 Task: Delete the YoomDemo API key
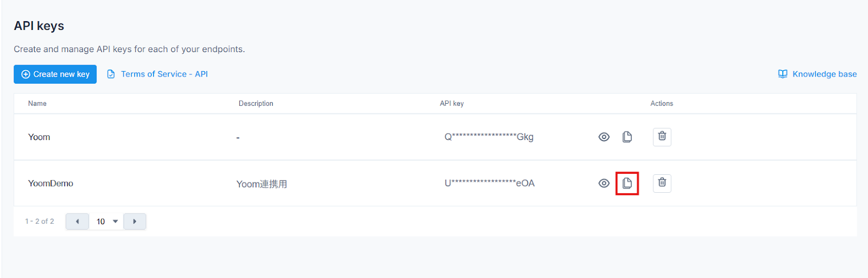click(662, 183)
